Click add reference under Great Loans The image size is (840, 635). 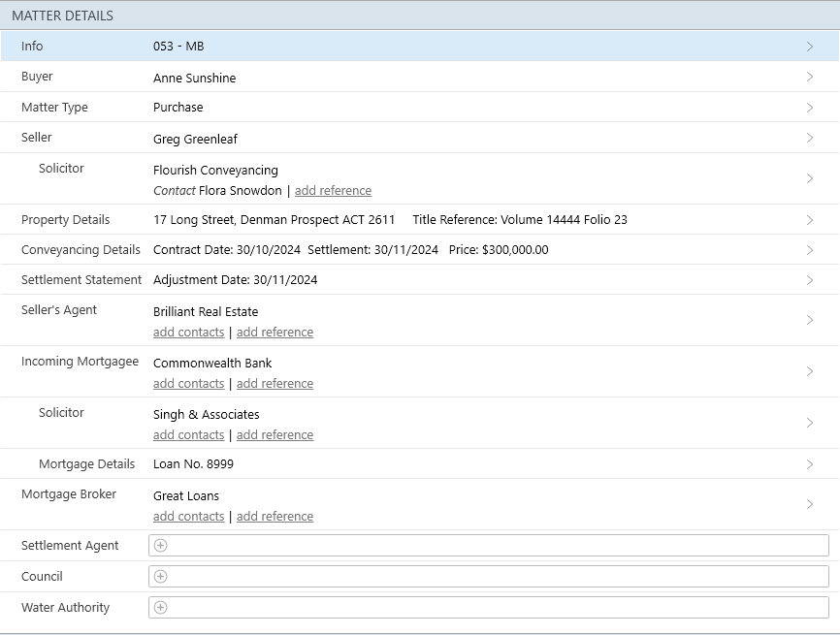[x=275, y=517]
